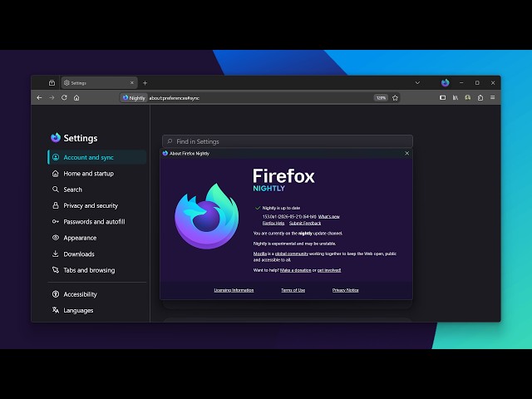Open Appearance settings category
532x399 pixels.
[97, 238]
